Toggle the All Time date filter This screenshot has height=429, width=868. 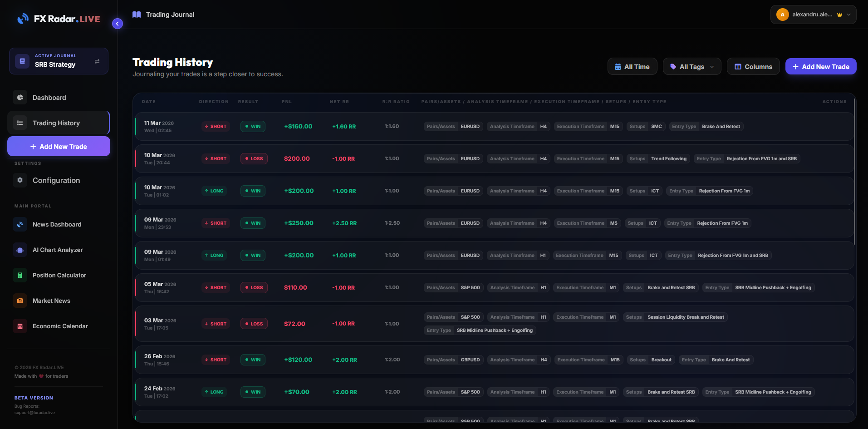tap(632, 66)
